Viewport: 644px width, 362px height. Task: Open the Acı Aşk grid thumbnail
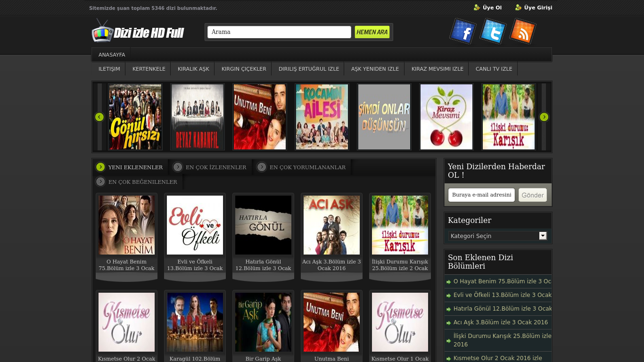tap(331, 225)
